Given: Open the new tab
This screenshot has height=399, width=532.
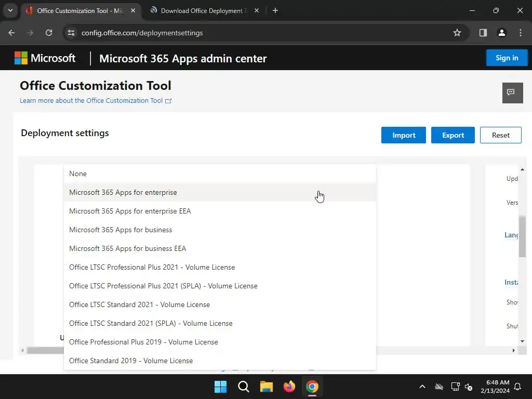Looking at the screenshot, I should click(x=275, y=10).
